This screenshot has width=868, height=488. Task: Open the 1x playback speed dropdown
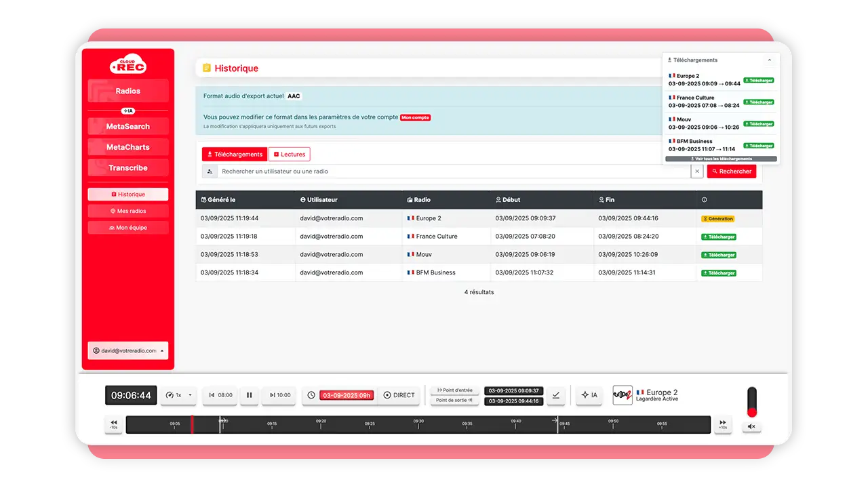pyautogui.click(x=179, y=395)
